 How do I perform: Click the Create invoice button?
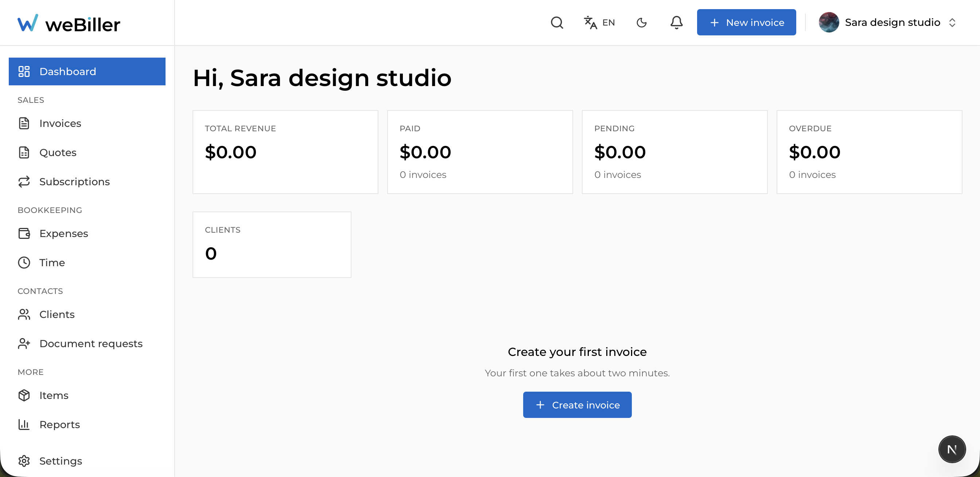click(577, 405)
